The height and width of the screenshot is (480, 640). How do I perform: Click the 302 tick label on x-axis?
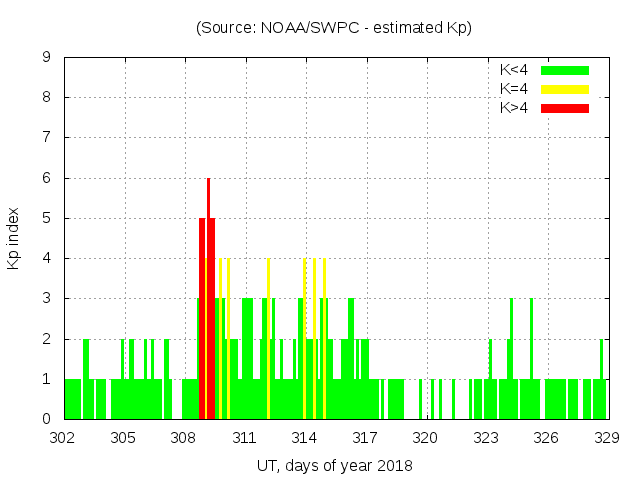pyautogui.click(x=63, y=437)
